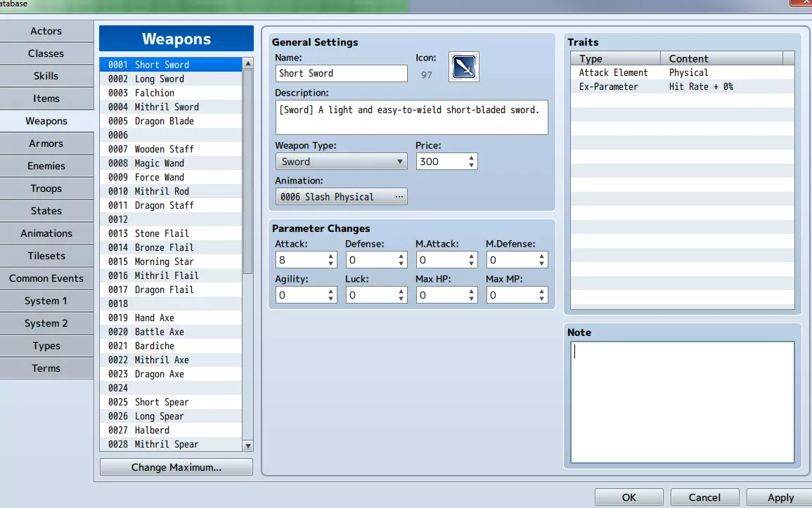Click the weapons list scrollbar thumb

pyautogui.click(x=248, y=171)
